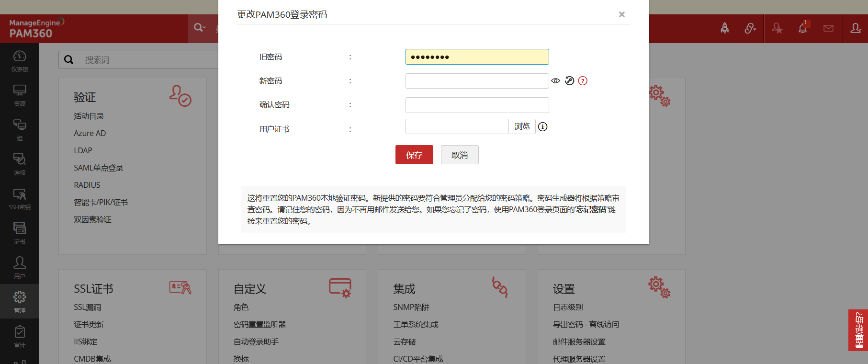The height and width of the screenshot is (364, 868).
Task: Focus the 旧密码 old password field
Action: [x=477, y=57]
